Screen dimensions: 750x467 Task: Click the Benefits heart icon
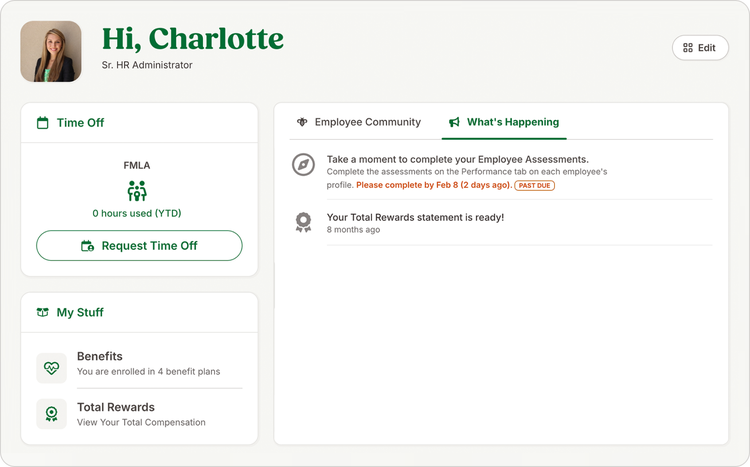pyautogui.click(x=52, y=368)
